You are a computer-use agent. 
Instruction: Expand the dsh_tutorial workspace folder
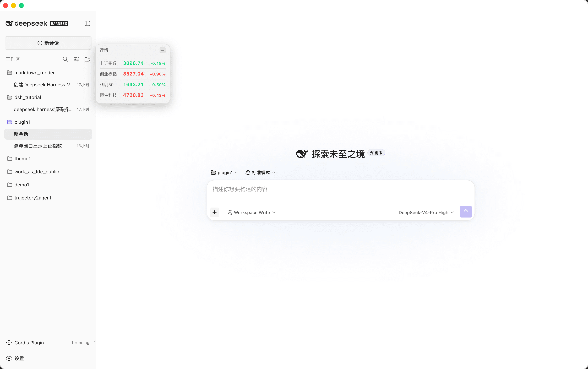coord(48,97)
